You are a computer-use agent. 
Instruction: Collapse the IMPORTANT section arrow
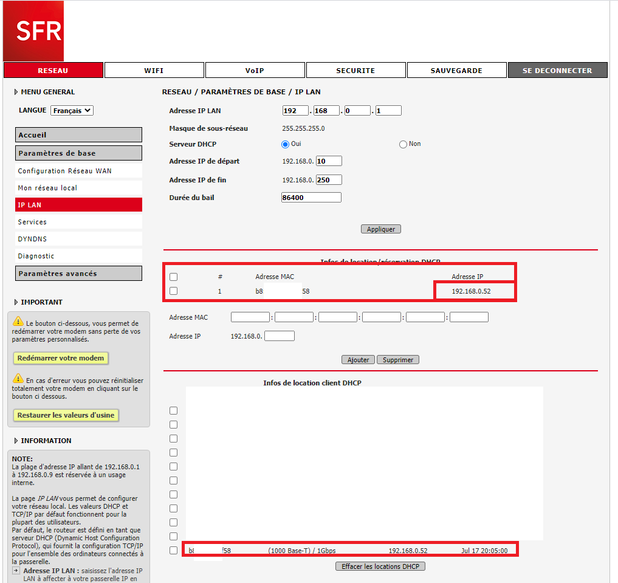(14, 302)
